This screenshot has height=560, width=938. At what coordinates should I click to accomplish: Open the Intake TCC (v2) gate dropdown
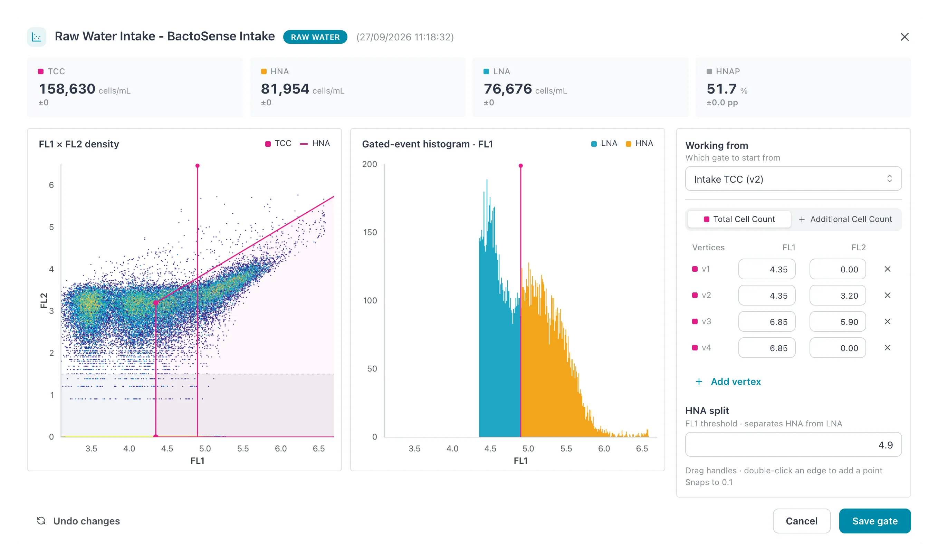[x=793, y=179]
